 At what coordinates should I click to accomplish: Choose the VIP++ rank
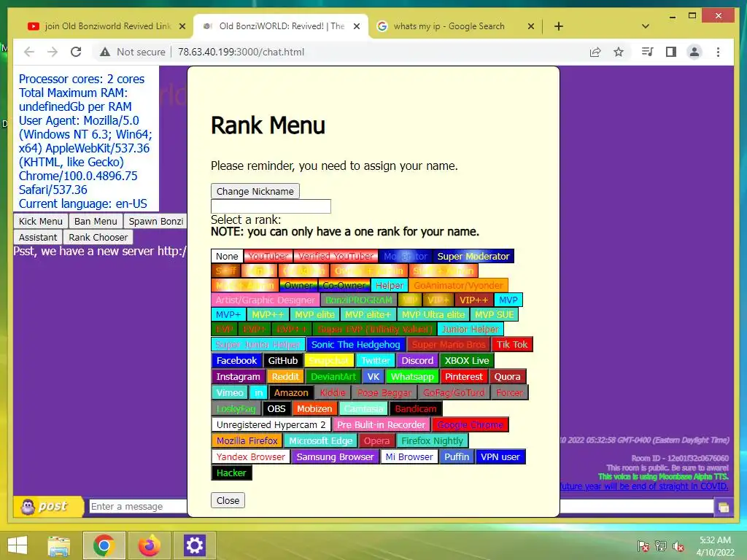click(473, 300)
